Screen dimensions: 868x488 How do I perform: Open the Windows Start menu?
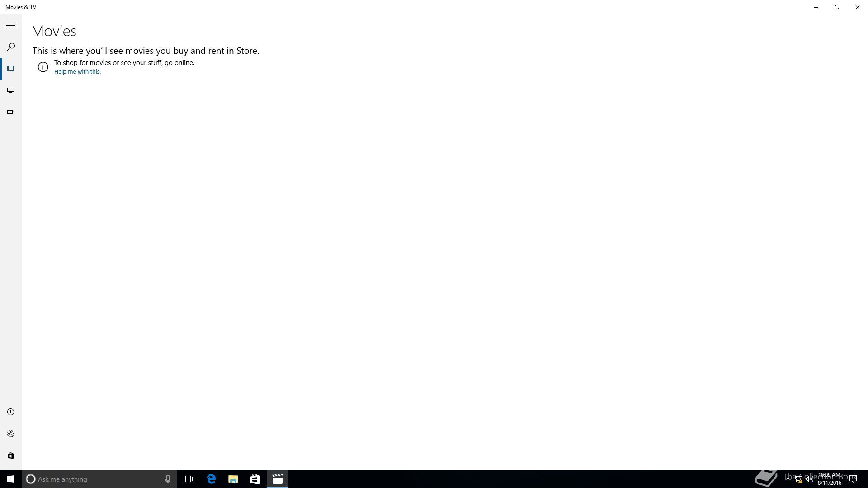(x=11, y=479)
